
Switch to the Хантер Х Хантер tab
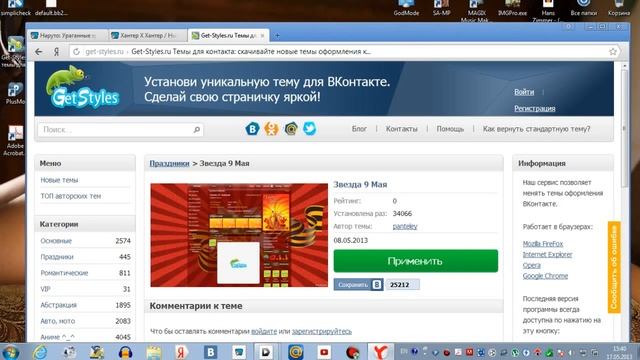(148, 36)
